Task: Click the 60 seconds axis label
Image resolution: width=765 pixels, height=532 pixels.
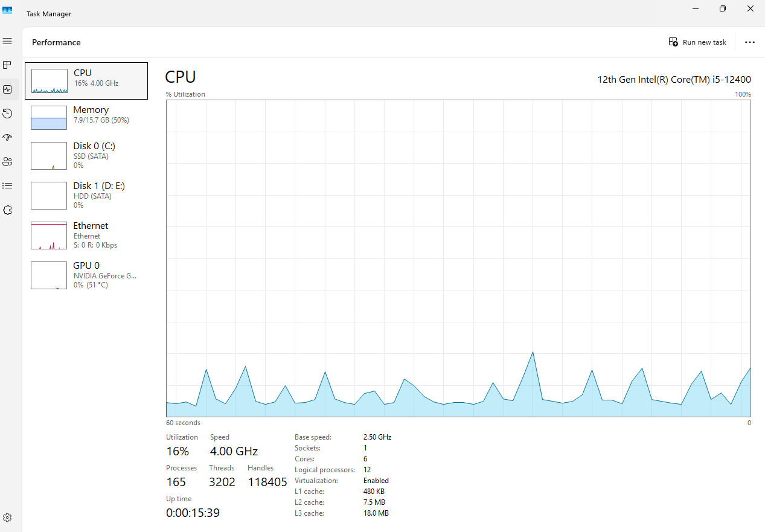Action: [183, 423]
